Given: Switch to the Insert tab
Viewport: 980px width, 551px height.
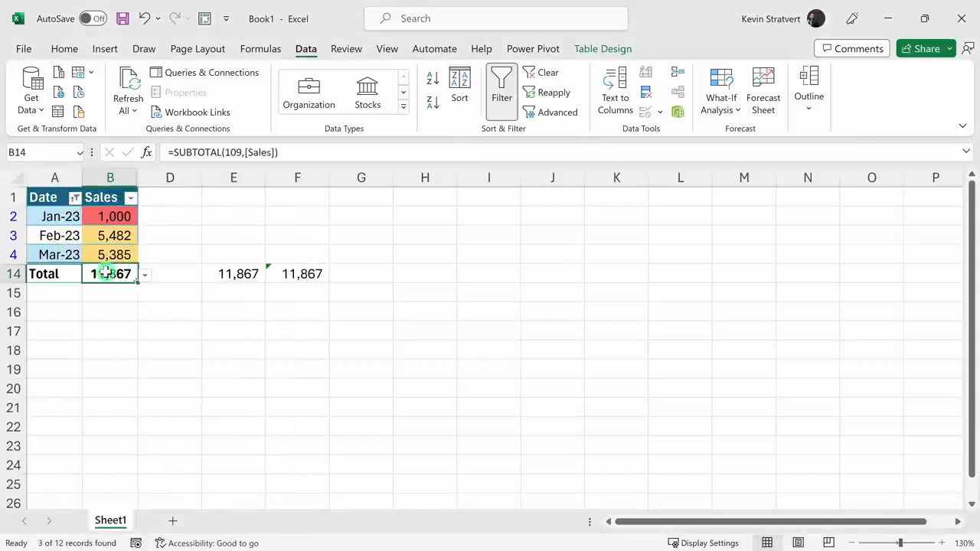Looking at the screenshot, I should [x=105, y=48].
